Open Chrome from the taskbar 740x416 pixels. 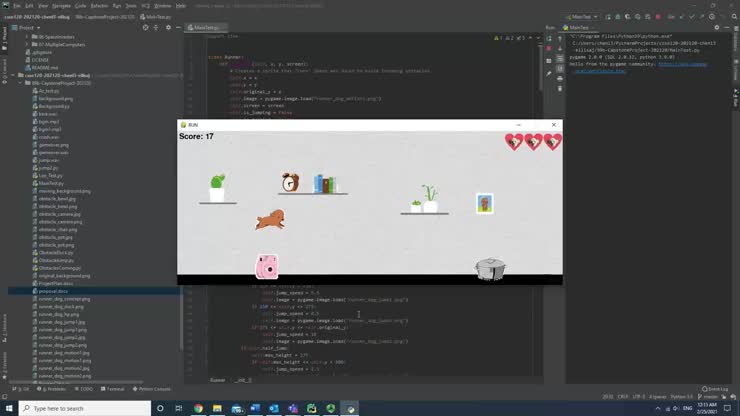[198, 408]
